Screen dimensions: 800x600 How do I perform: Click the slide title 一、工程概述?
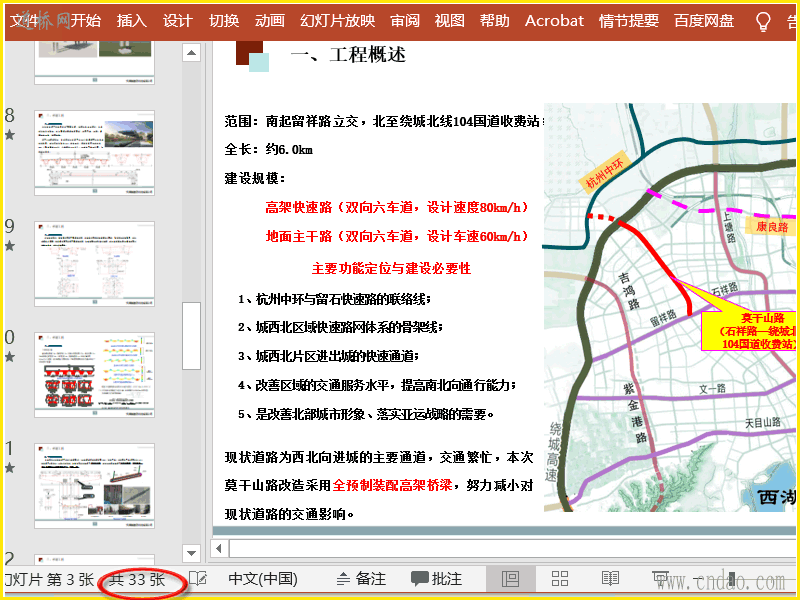tap(348, 55)
